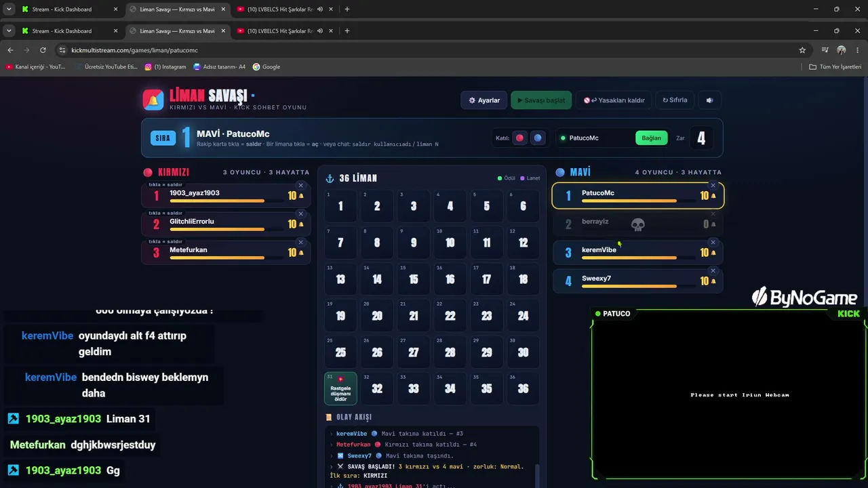Viewport: 868px width, 488px height.
Task: Remove player 1903_ayaz1903 with X
Action: [x=301, y=185]
